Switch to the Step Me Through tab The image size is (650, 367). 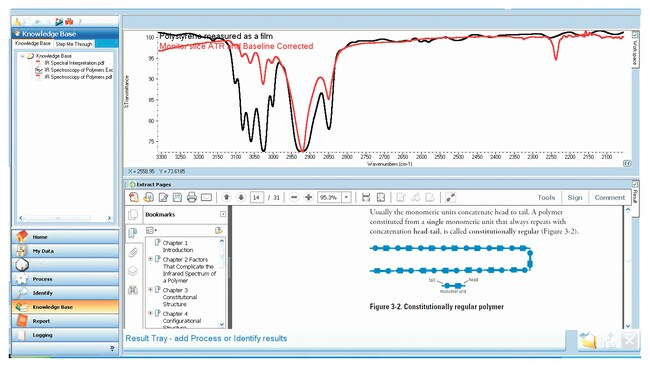[x=74, y=44]
